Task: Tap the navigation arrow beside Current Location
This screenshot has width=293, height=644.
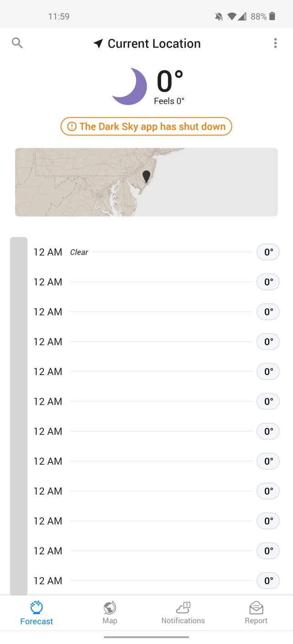Action: [x=98, y=43]
